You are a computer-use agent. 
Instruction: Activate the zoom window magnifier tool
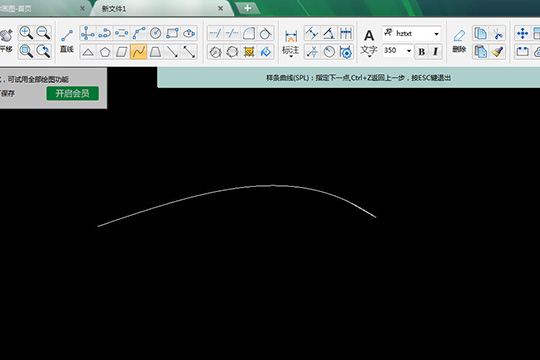pyautogui.click(x=26, y=51)
